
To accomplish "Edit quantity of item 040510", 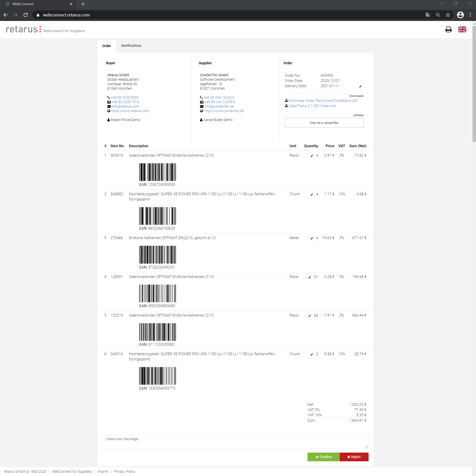I will pyautogui.click(x=312, y=354).
